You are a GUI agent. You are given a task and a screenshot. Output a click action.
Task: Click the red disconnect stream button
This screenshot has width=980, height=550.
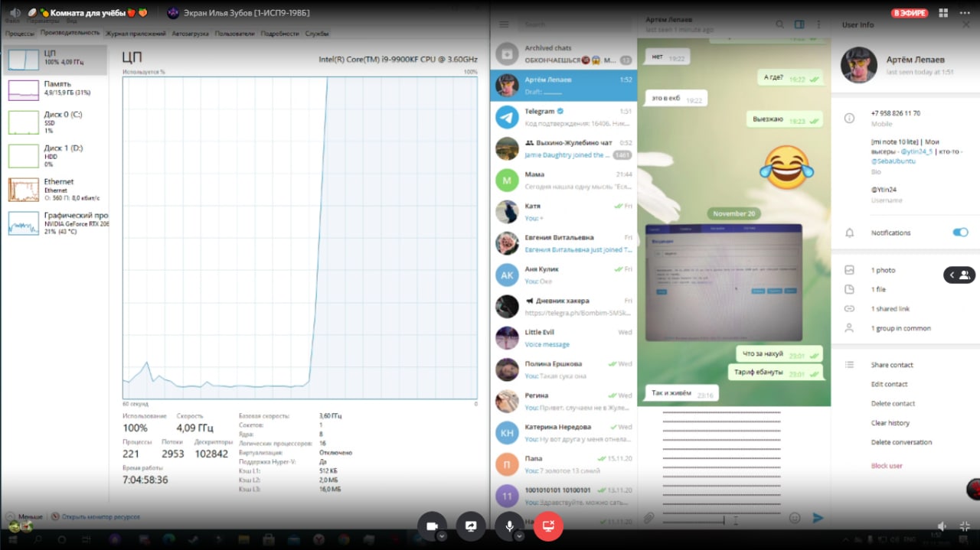[x=548, y=526]
